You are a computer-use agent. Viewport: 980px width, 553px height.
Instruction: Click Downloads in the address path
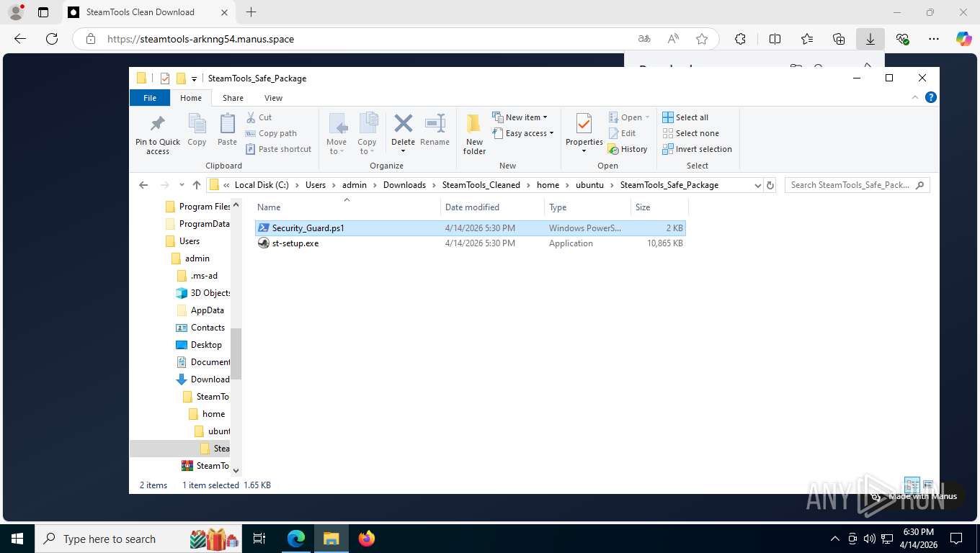click(x=404, y=185)
